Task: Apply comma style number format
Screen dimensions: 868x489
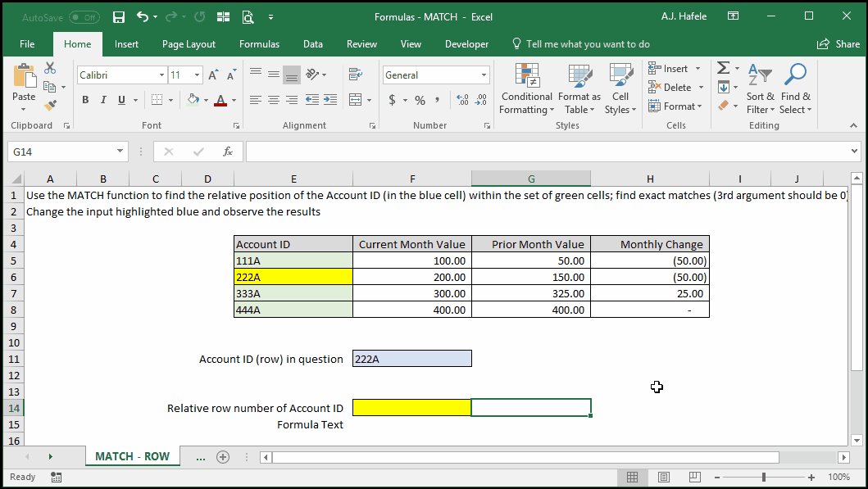Action: coord(438,100)
